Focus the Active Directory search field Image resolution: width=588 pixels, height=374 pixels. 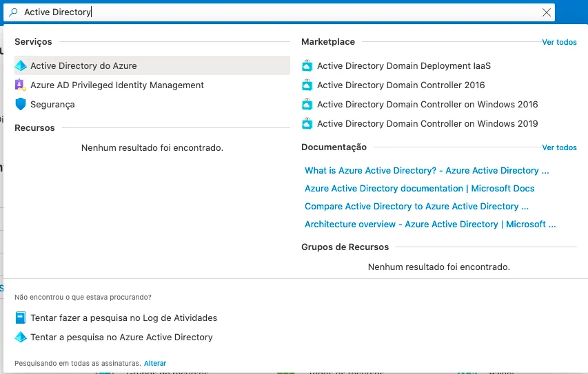(x=279, y=12)
